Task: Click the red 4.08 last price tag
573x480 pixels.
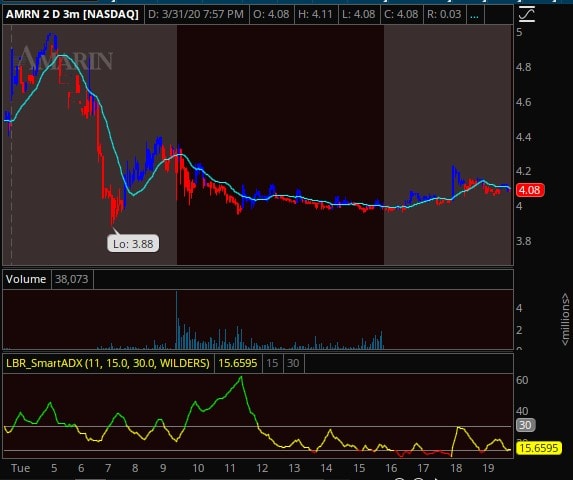Action: point(530,190)
